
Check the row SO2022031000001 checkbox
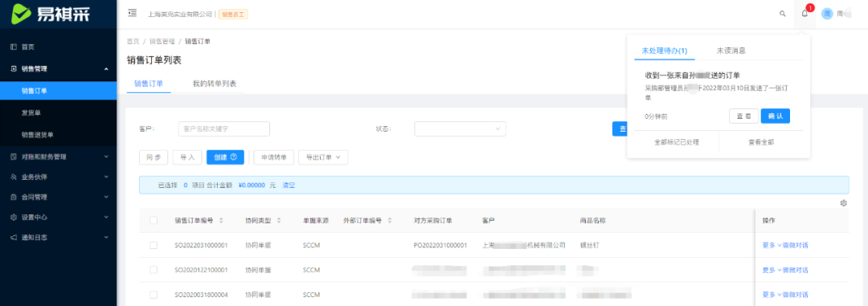(x=154, y=245)
